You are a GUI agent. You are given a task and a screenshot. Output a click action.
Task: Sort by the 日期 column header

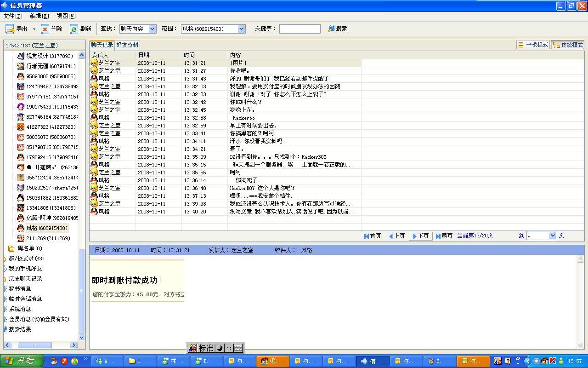tap(159, 55)
